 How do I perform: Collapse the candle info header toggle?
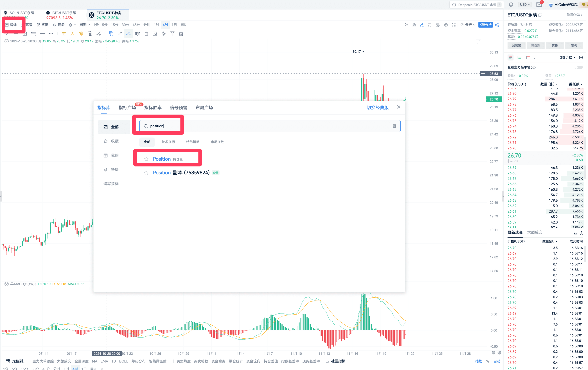coord(7,41)
